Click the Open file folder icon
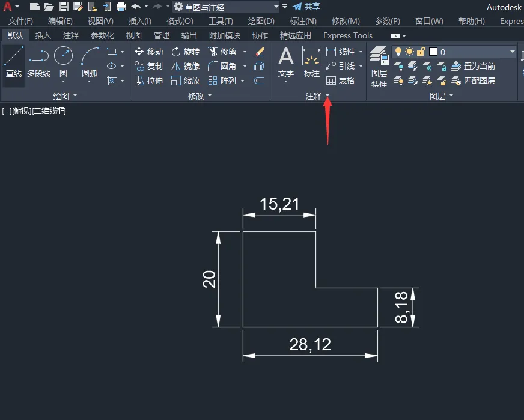The image size is (524, 420). point(49,7)
